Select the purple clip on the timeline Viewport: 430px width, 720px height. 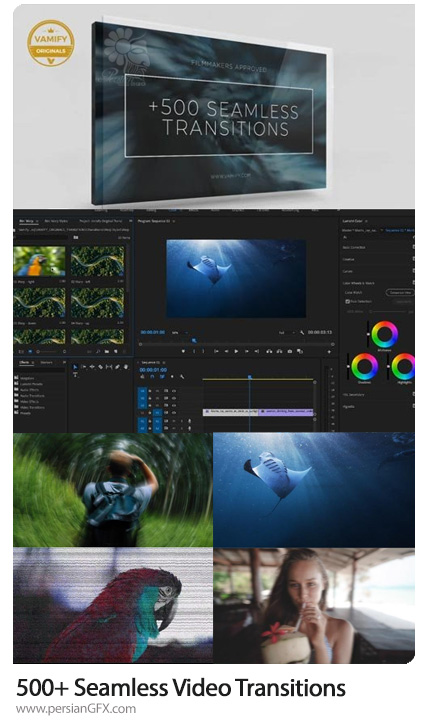(286, 412)
